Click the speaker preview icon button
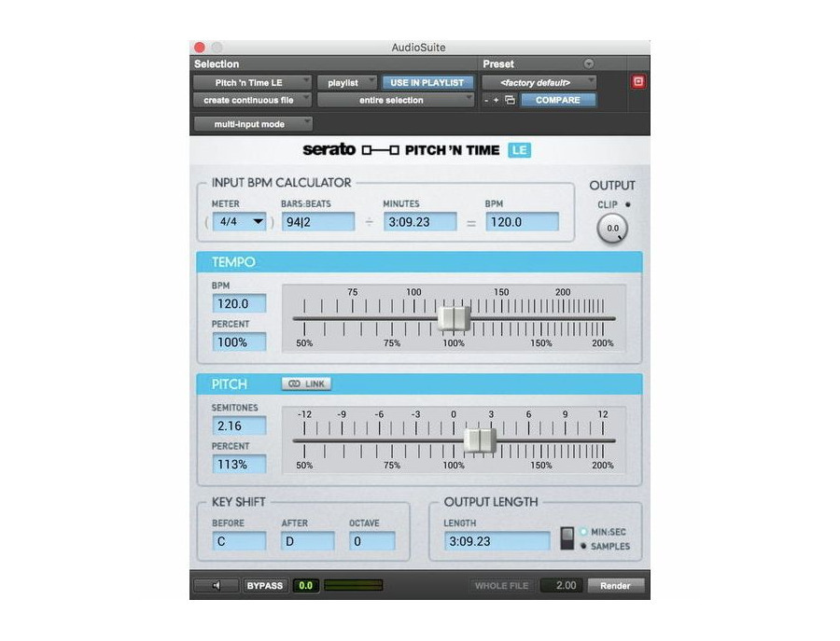The image size is (840, 641). click(x=216, y=585)
